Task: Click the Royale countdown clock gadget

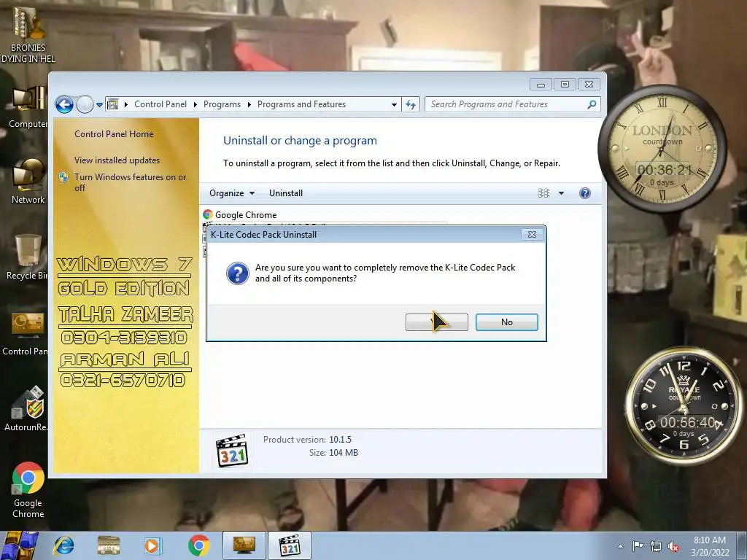Action: tap(683, 405)
